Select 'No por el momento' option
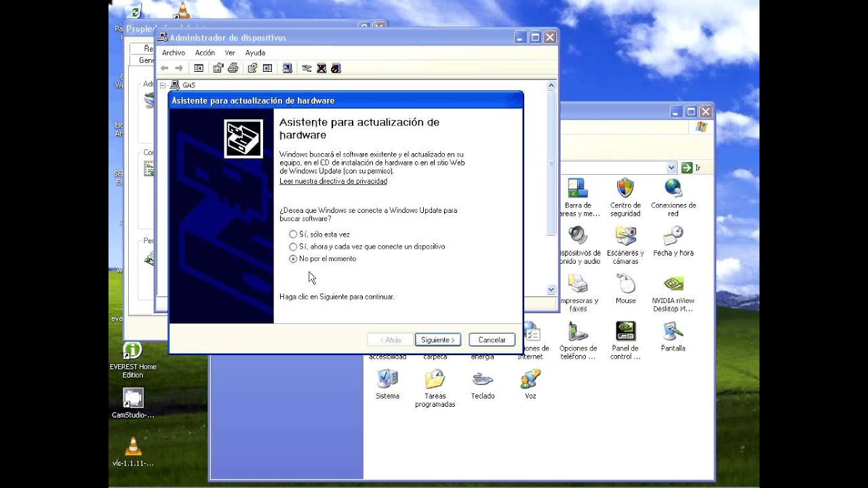 [x=322, y=259]
